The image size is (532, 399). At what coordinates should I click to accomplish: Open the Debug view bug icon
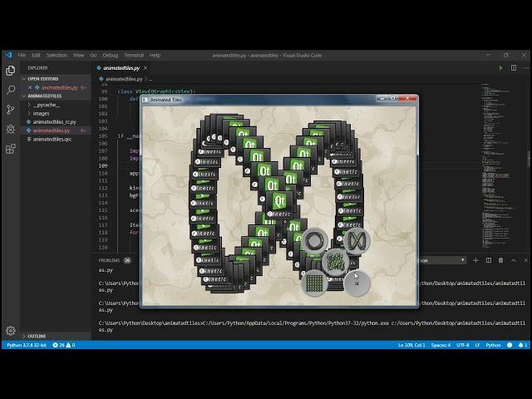11,129
